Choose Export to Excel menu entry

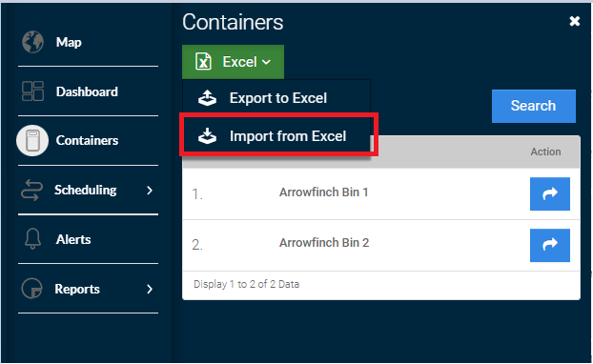pos(276,98)
